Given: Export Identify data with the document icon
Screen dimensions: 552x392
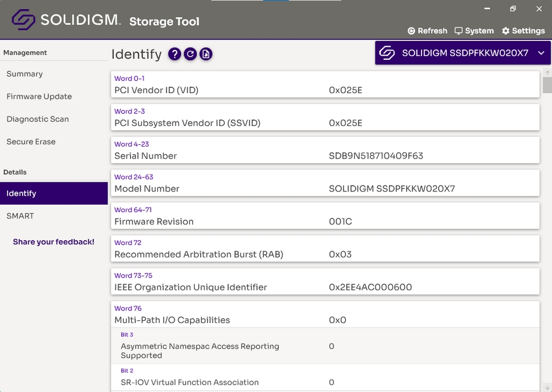Looking at the screenshot, I should pyautogui.click(x=206, y=54).
